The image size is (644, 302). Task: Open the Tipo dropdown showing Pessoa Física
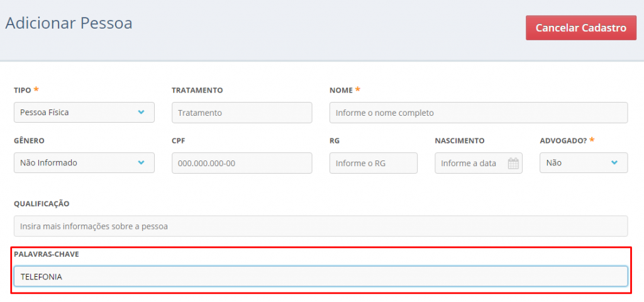(x=84, y=112)
